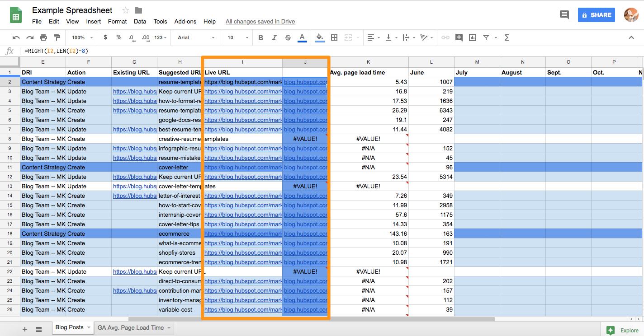Click the Undo arrow icon
The height and width of the screenshot is (336, 644).
[16, 37]
